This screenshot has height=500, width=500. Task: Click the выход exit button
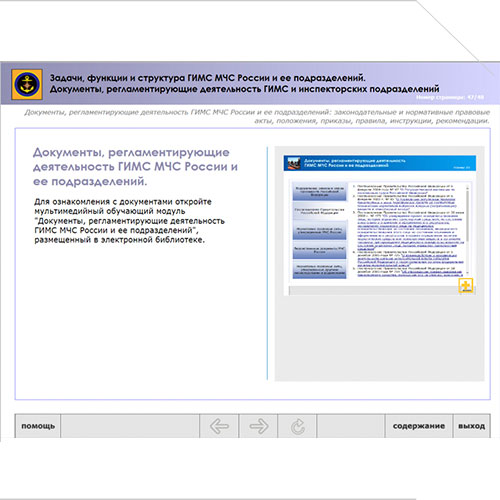point(471,426)
